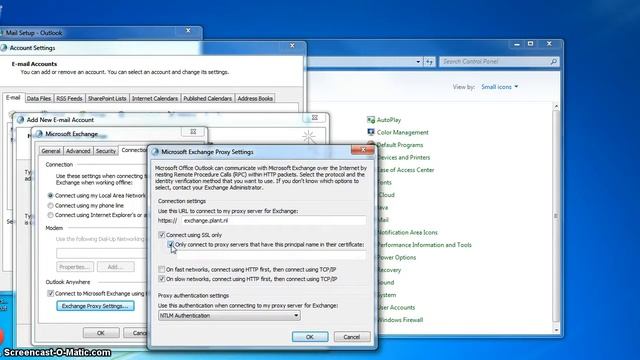The image size is (640, 360).
Task: Disable HTTP first on slow networks
Action: (162, 279)
